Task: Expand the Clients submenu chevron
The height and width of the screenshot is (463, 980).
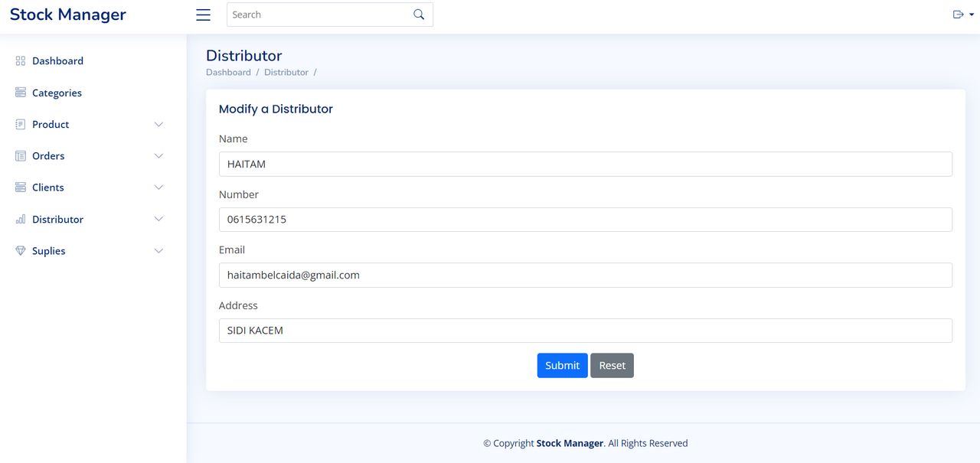Action: 158,187
